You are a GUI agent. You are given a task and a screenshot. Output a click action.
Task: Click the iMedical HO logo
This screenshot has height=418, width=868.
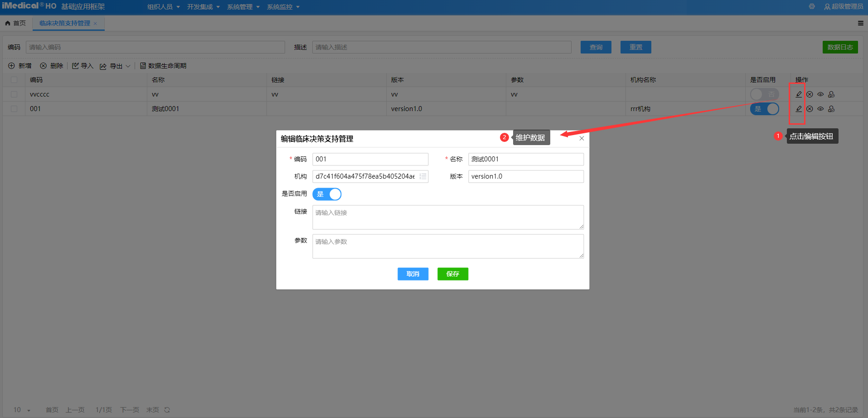(x=29, y=6)
